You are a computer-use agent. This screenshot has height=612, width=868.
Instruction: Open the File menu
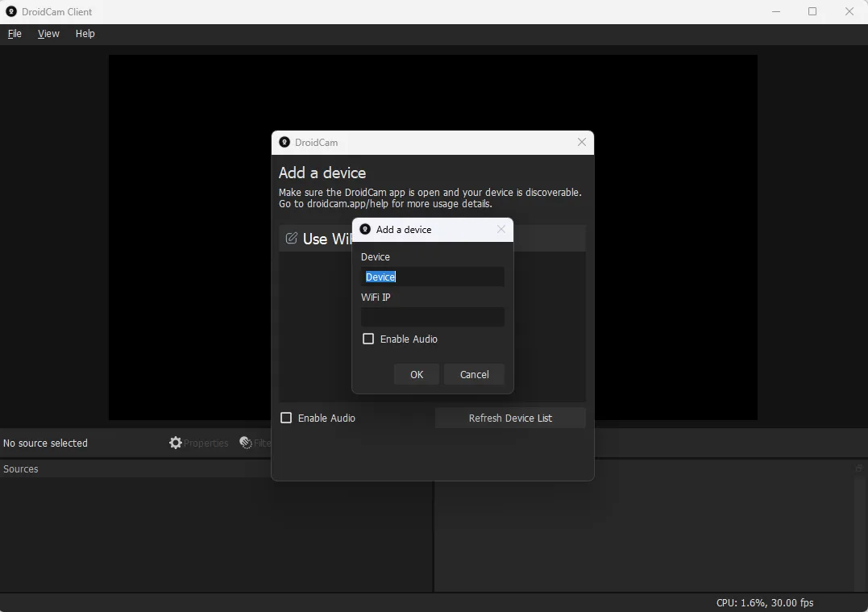(x=15, y=34)
